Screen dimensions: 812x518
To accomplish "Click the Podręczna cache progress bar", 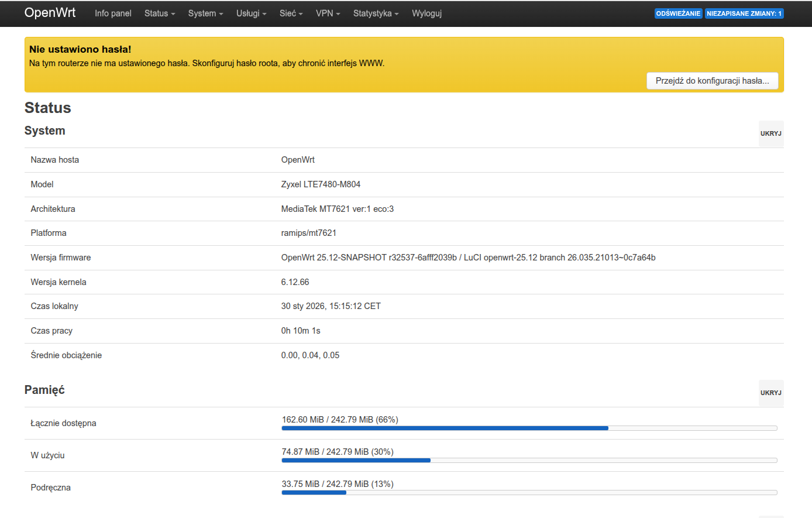I will [x=529, y=492].
